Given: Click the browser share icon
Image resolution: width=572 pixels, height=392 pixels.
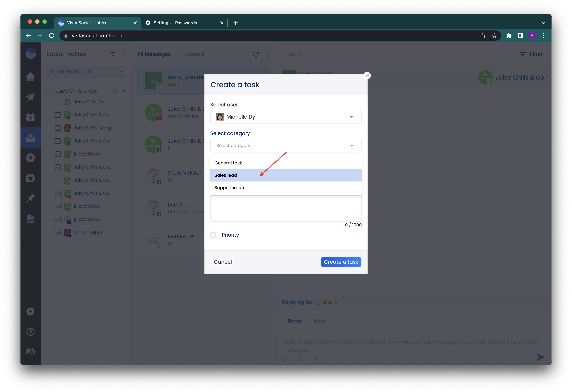Looking at the screenshot, I should tap(483, 36).
